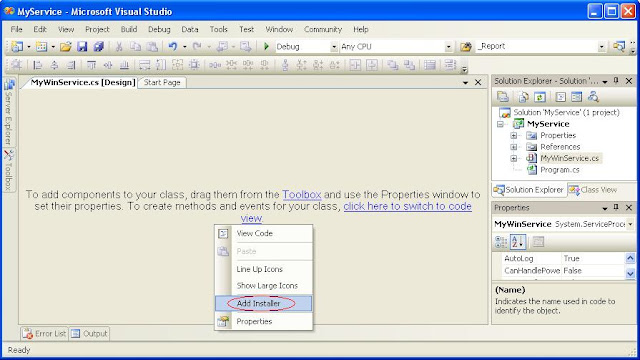Open the New Project dropdown arrow
This screenshot has width=640, height=360.
pos(29,47)
